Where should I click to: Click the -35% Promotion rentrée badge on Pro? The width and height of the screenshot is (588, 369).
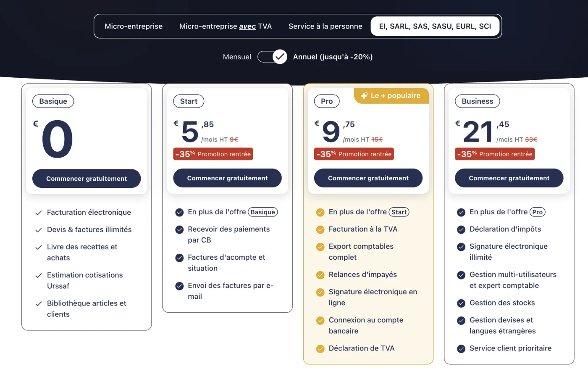354,154
